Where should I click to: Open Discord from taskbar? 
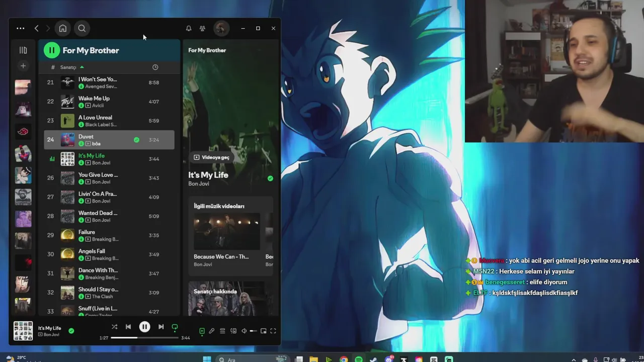pyautogui.click(x=388, y=359)
